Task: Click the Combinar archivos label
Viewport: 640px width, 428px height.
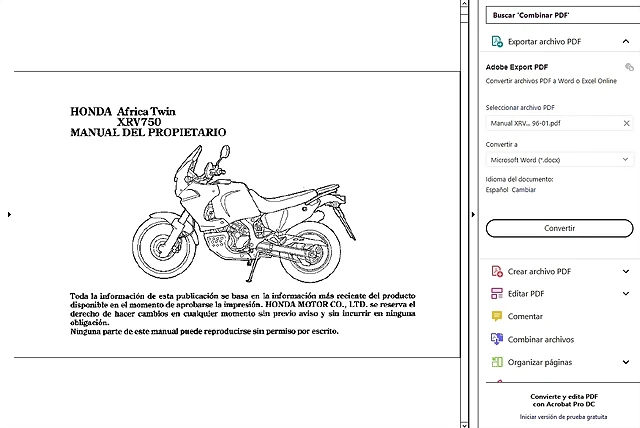Action: click(x=541, y=339)
